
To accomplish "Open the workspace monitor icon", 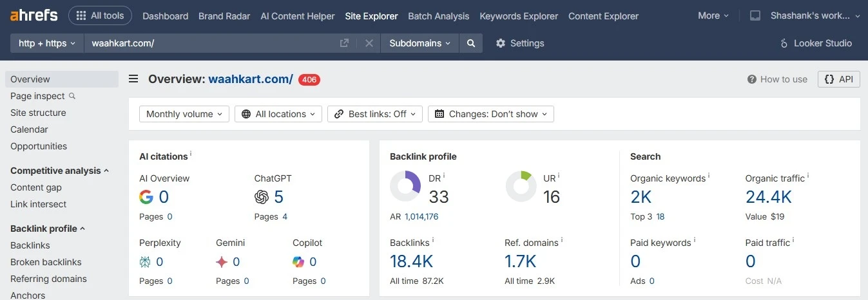I will click(x=755, y=16).
